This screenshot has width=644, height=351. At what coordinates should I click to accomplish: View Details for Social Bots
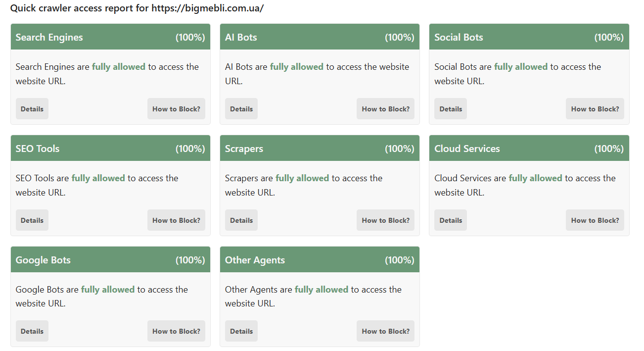point(451,109)
